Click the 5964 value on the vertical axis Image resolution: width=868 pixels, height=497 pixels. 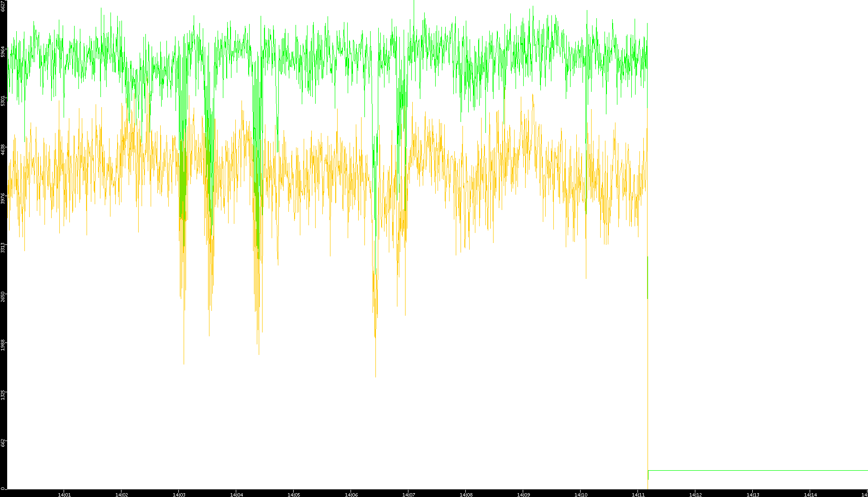[3, 52]
